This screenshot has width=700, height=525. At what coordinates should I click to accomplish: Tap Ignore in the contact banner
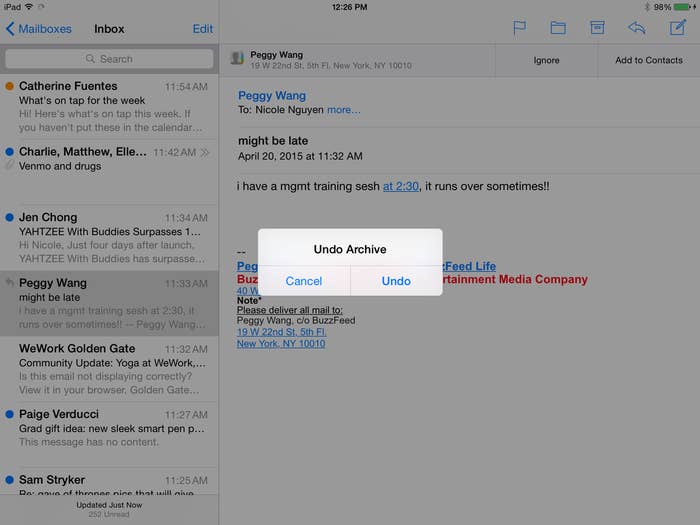tap(546, 60)
